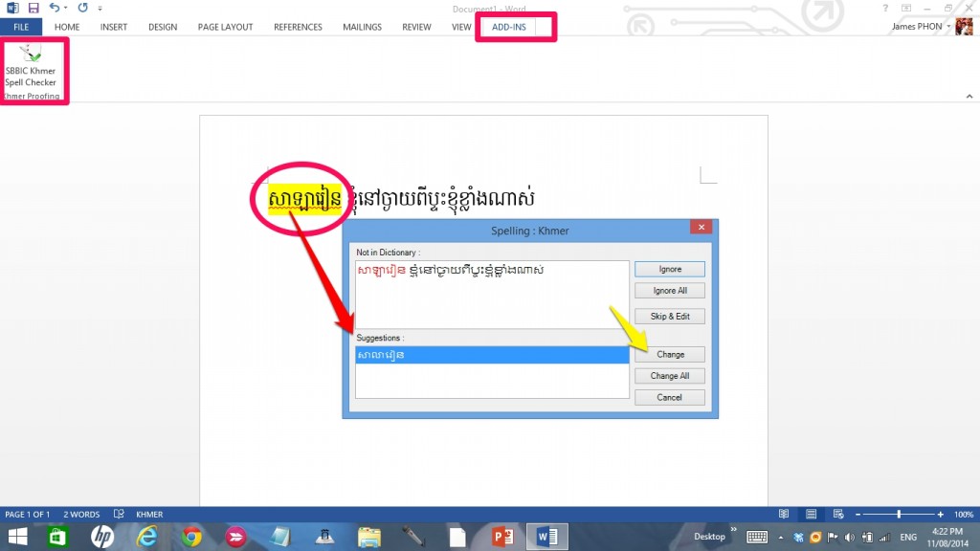This screenshot has width=980, height=551.
Task: Switch to Read Mode view
Action: click(x=784, y=514)
